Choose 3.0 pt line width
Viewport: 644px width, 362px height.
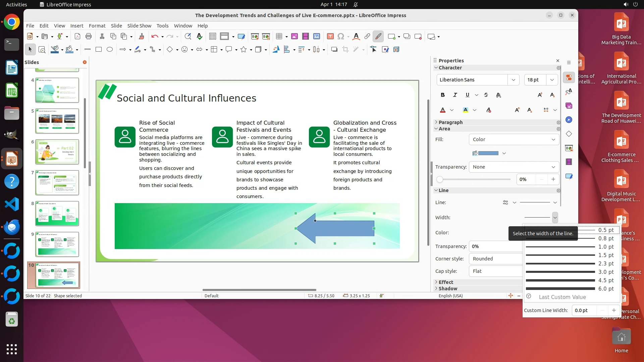(x=570, y=272)
